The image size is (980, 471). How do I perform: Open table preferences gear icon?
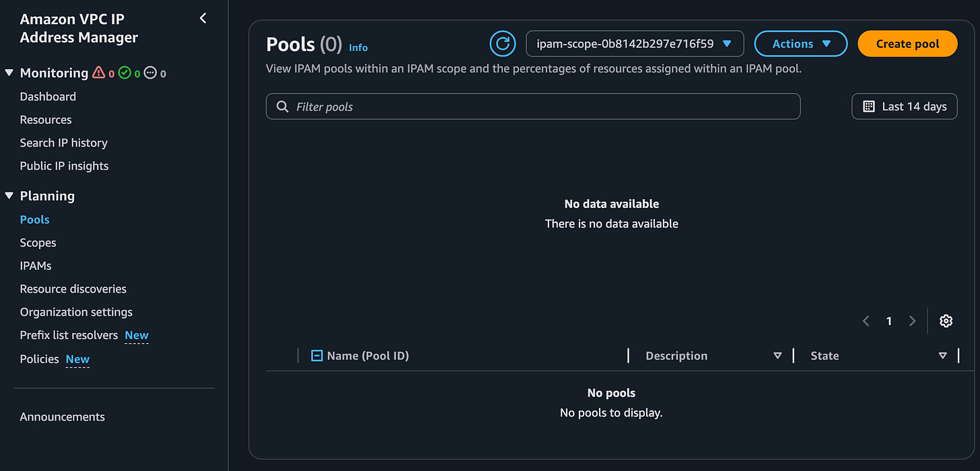click(x=946, y=321)
